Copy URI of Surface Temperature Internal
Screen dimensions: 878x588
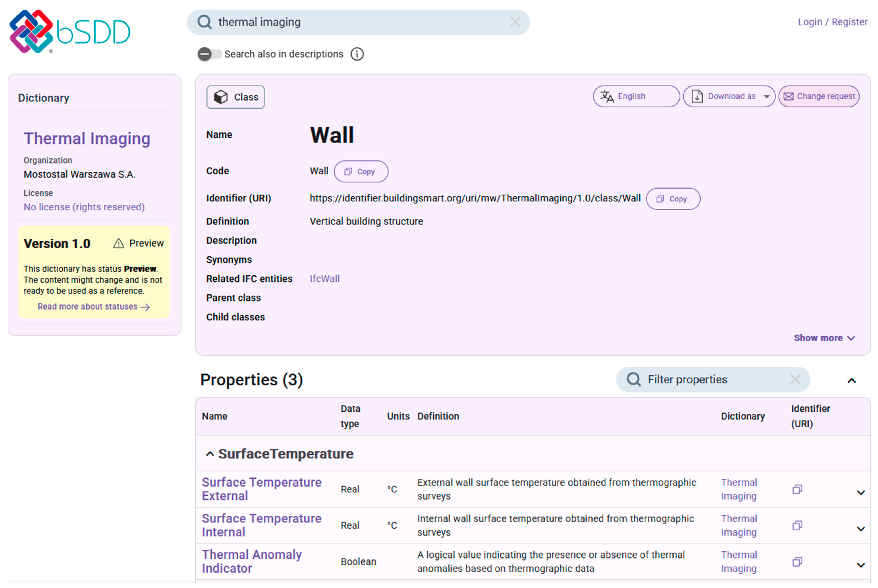(797, 526)
